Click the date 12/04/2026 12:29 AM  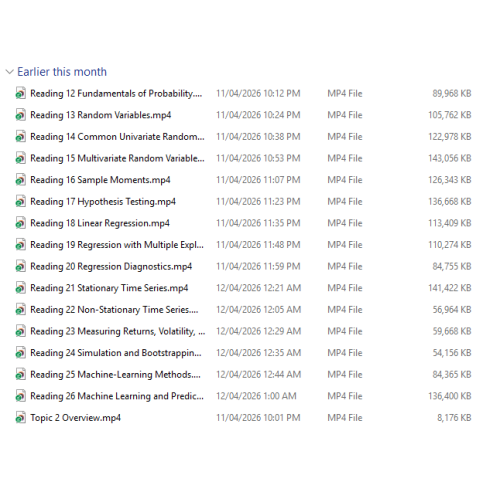coord(259,331)
